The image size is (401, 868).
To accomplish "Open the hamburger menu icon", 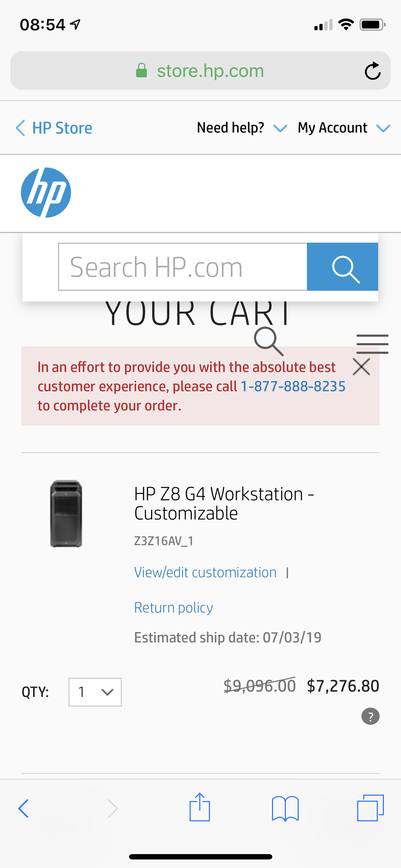I will [372, 344].
